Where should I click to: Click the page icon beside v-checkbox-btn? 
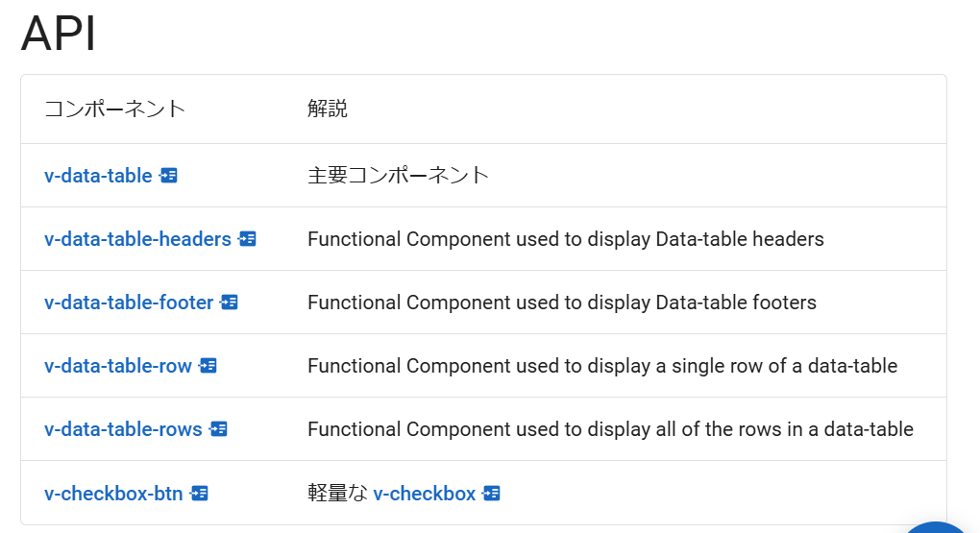pos(200,494)
